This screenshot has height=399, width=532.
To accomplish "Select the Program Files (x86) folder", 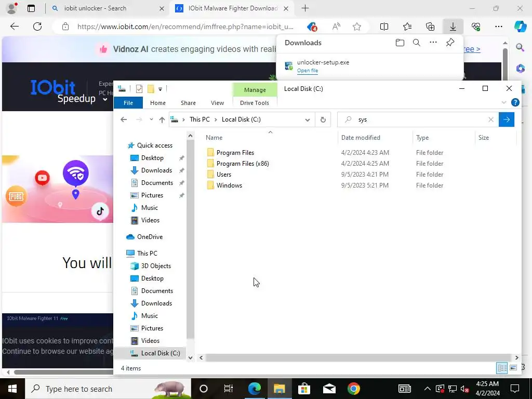I will 243,164.
